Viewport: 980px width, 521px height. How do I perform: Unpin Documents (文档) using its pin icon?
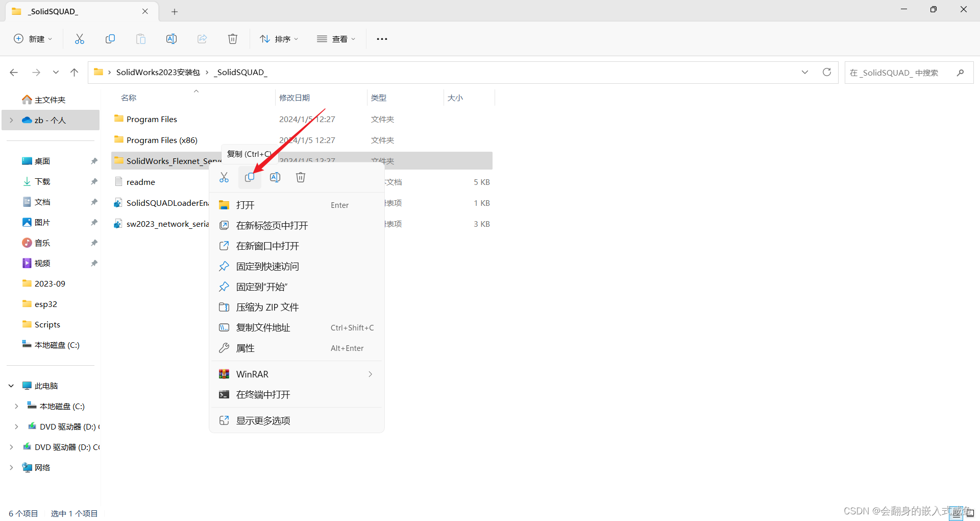point(94,202)
